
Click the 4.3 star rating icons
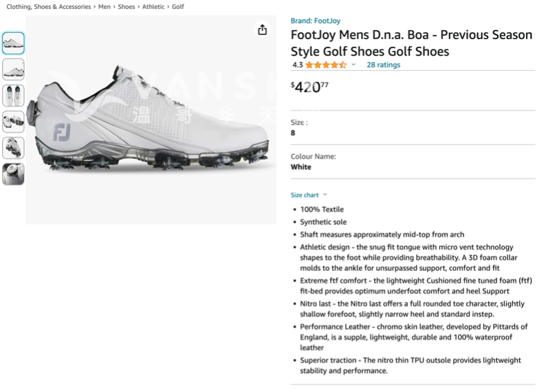tap(326, 65)
